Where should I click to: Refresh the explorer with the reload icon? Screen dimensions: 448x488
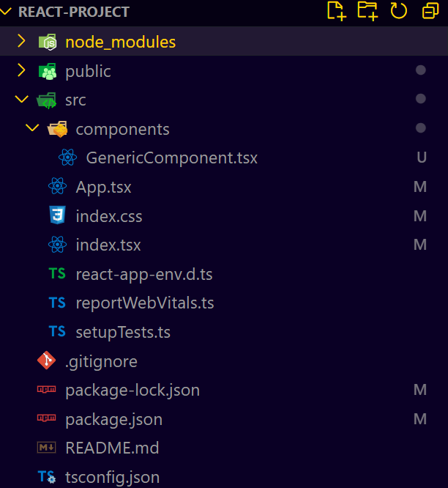coord(398,11)
